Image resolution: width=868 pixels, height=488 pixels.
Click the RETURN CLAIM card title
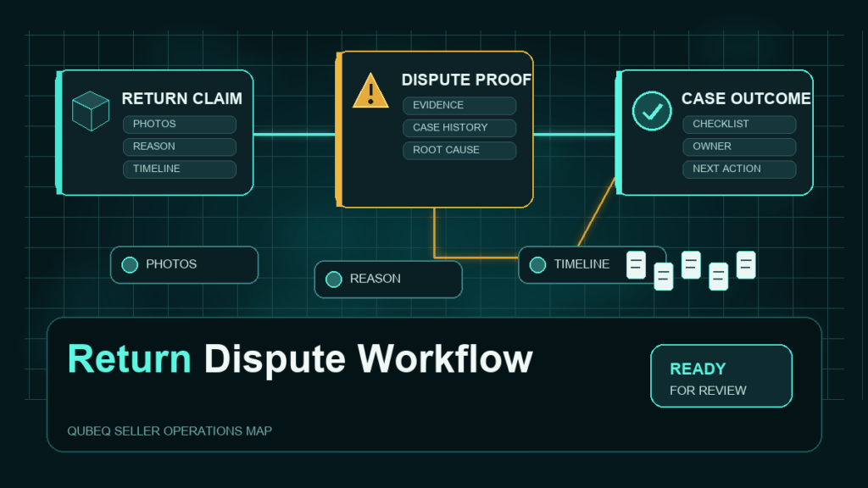coord(181,98)
